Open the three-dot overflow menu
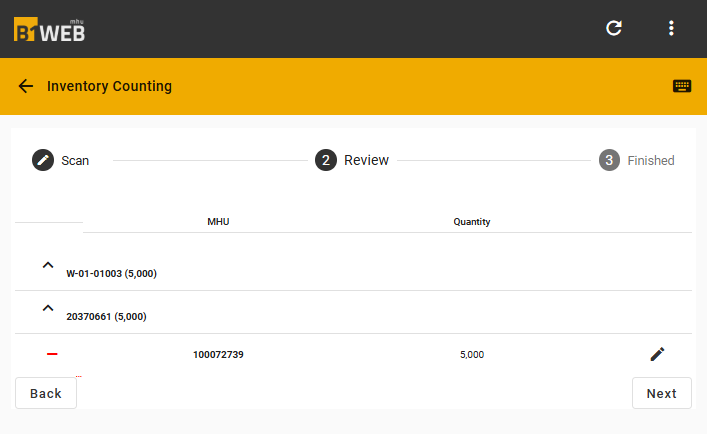The image size is (707, 434). click(671, 28)
